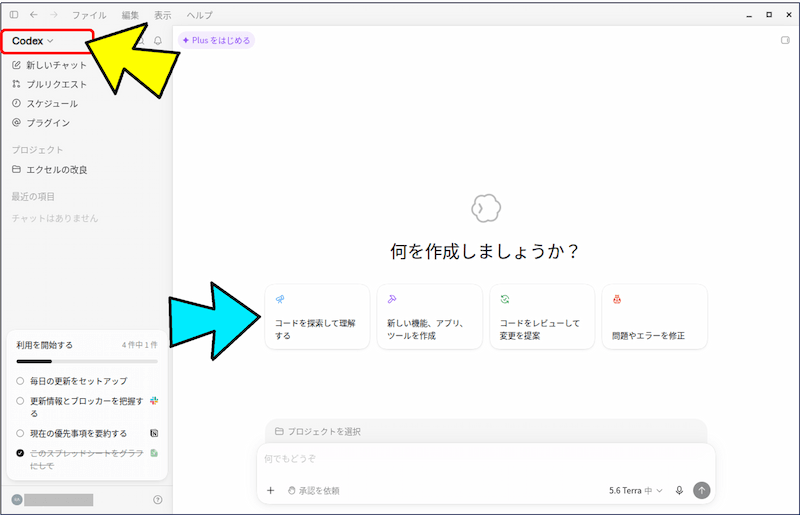The width and height of the screenshot is (800, 515).
Task: Check 更新情報とブロッカーを把握する circle
Action: coord(20,401)
